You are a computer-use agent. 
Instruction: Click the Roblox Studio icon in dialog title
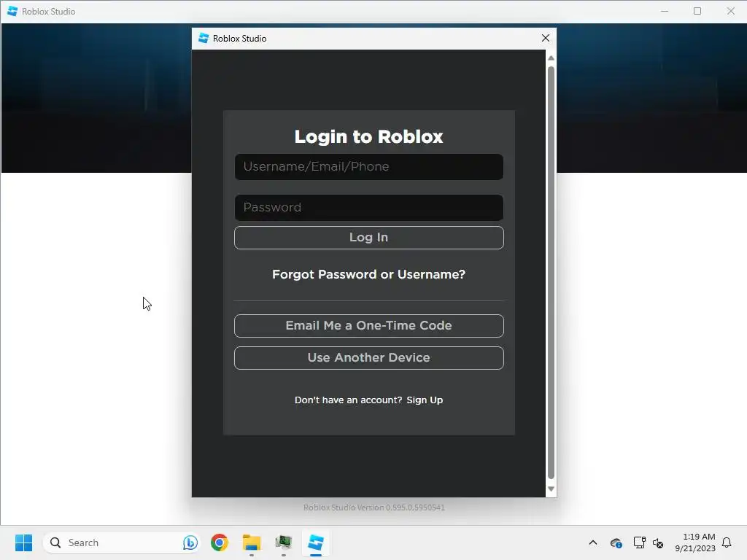click(x=204, y=38)
